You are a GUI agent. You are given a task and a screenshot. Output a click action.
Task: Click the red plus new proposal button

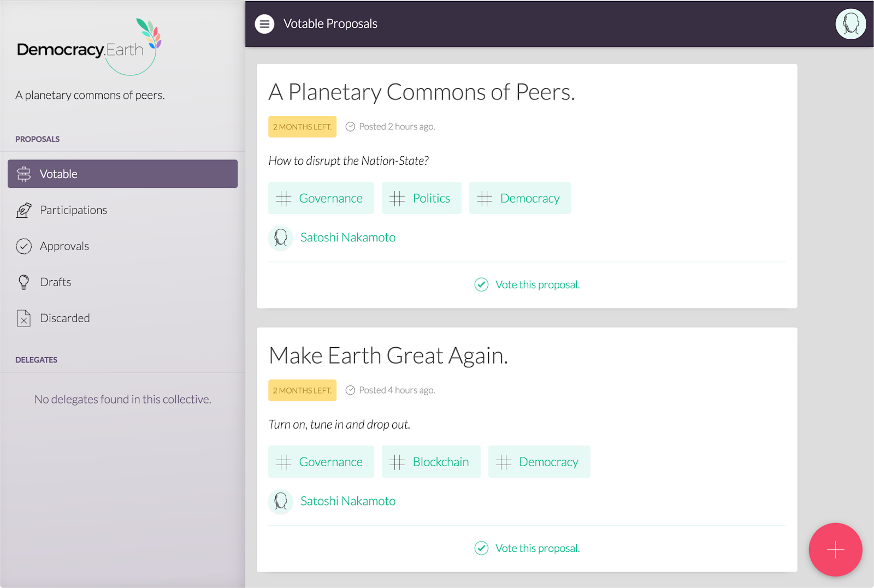[835, 550]
